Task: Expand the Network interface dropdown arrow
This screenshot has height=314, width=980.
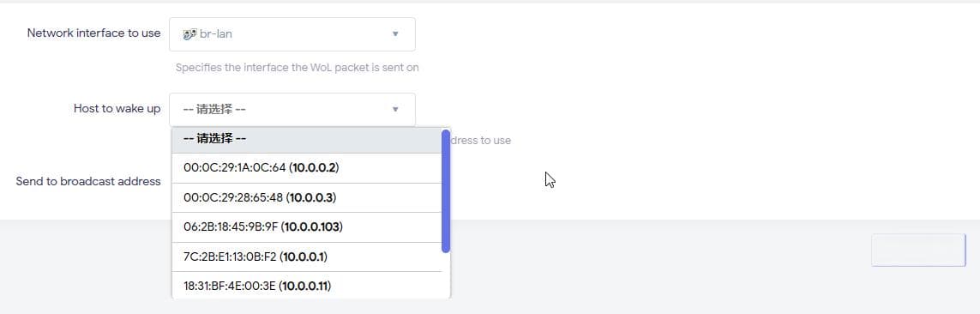Action: tap(395, 33)
